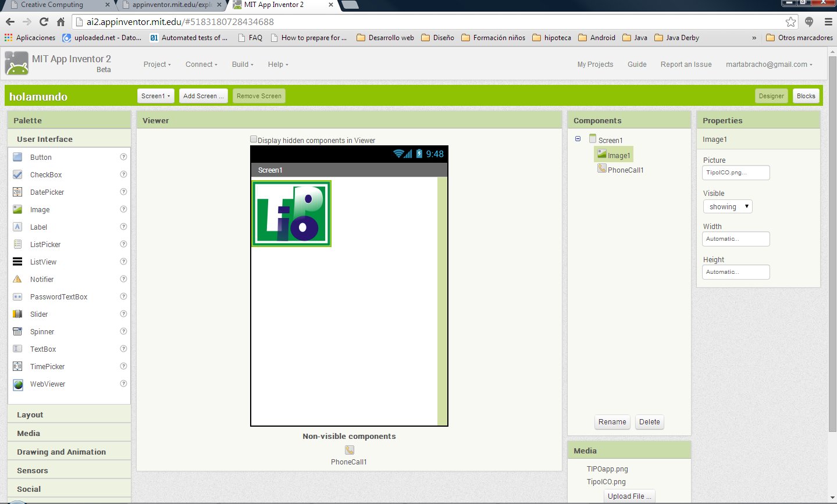Choose the PasswordTextBox palette icon
The height and width of the screenshot is (504, 837).
[17, 296]
